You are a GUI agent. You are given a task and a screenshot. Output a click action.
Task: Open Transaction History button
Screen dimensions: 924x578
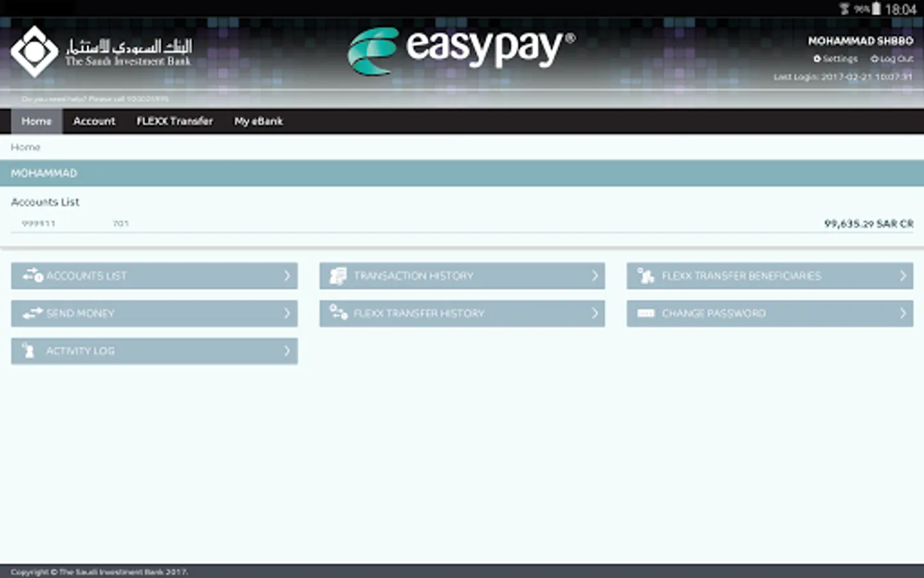pos(462,276)
